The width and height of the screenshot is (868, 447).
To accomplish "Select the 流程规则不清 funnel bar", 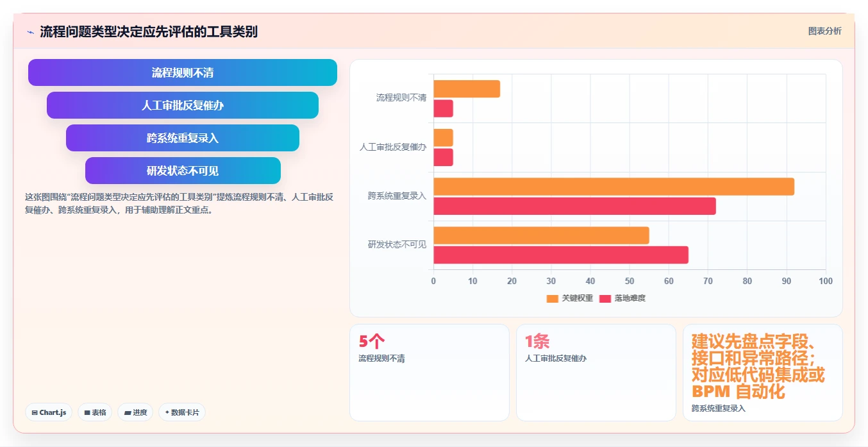I will point(183,72).
